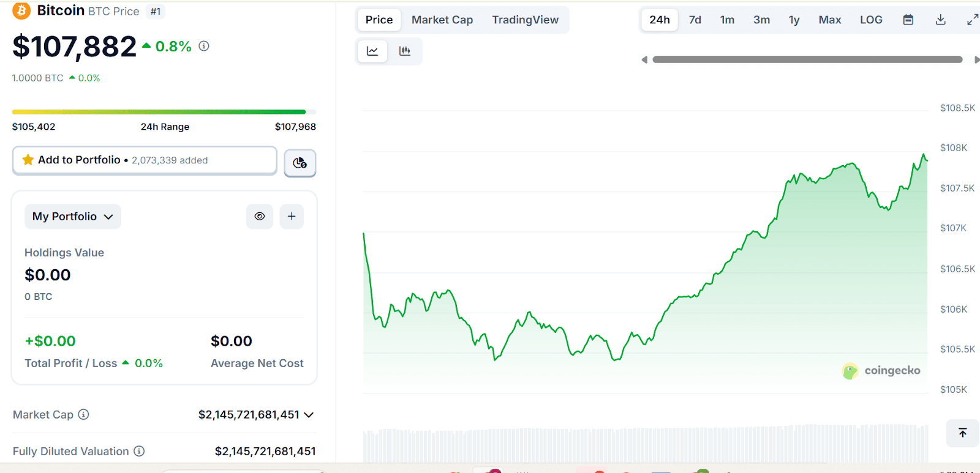The height and width of the screenshot is (473, 980).
Task: Select the 7d time range
Action: pyautogui.click(x=695, y=20)
